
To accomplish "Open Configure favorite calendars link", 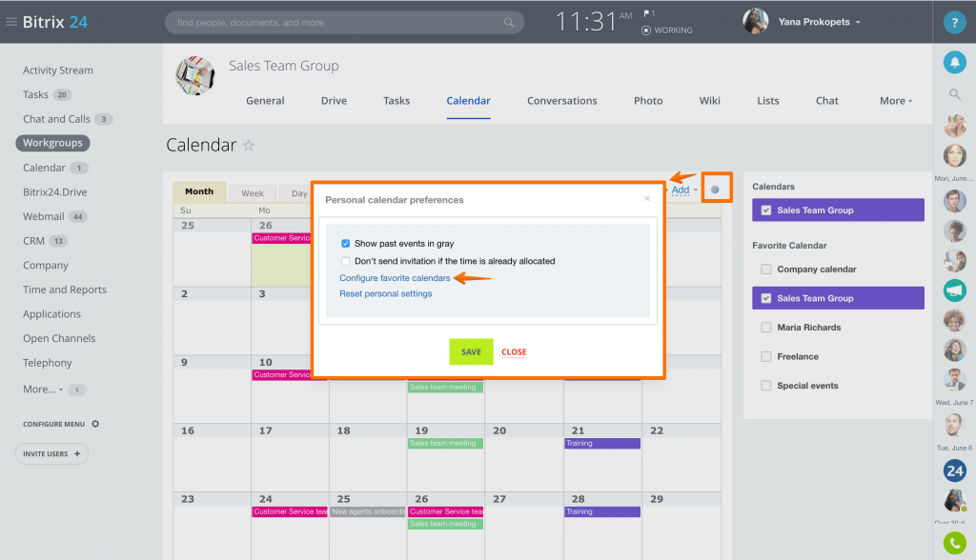I will click(x=395, y=278).
